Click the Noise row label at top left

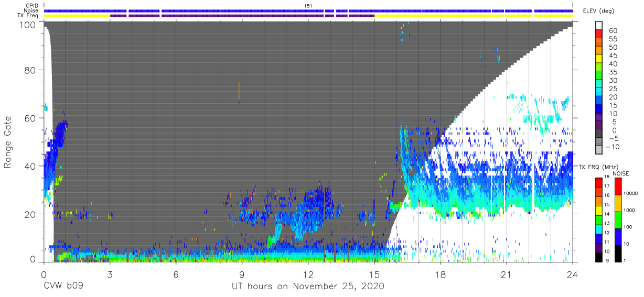pos(32,10)
